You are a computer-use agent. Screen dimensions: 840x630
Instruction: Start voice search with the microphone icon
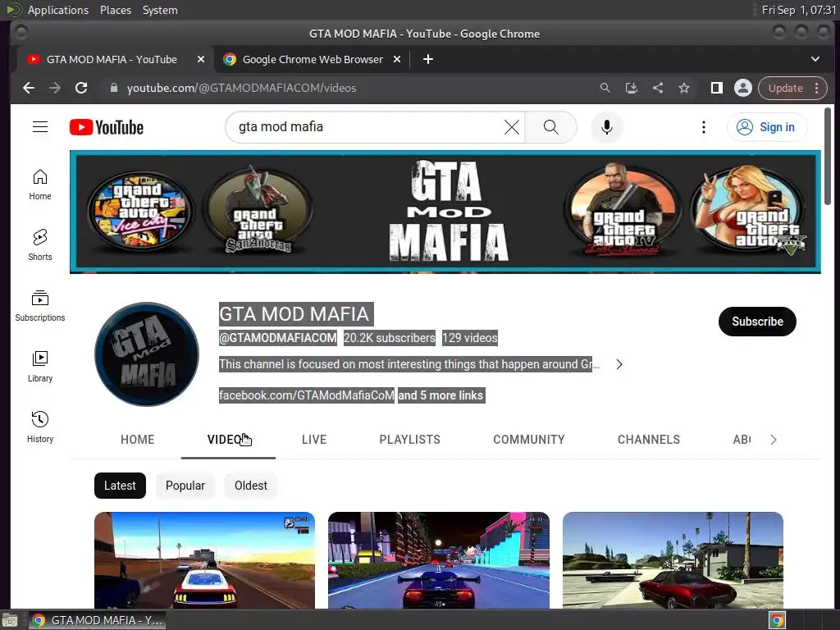[x=606, y=127]
